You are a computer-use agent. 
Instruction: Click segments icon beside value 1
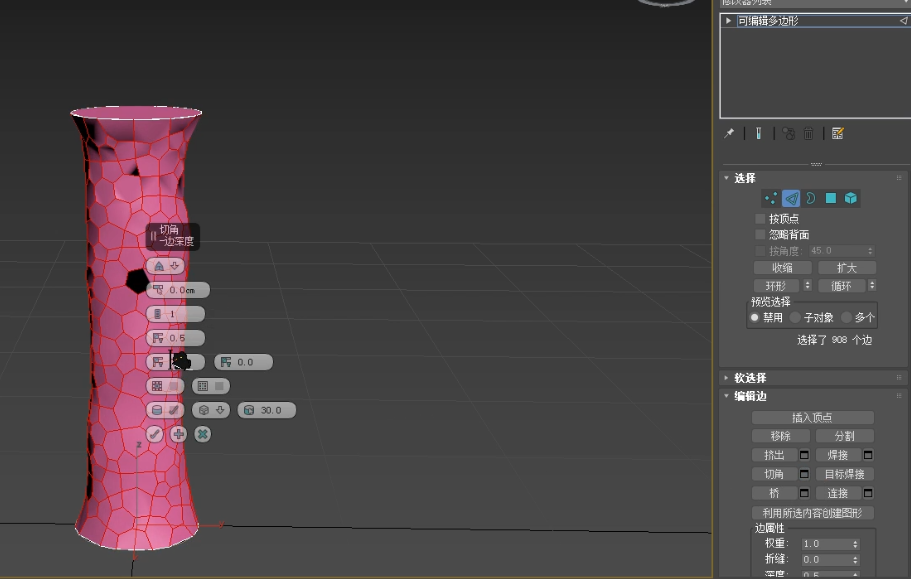[x=157, y=314]
